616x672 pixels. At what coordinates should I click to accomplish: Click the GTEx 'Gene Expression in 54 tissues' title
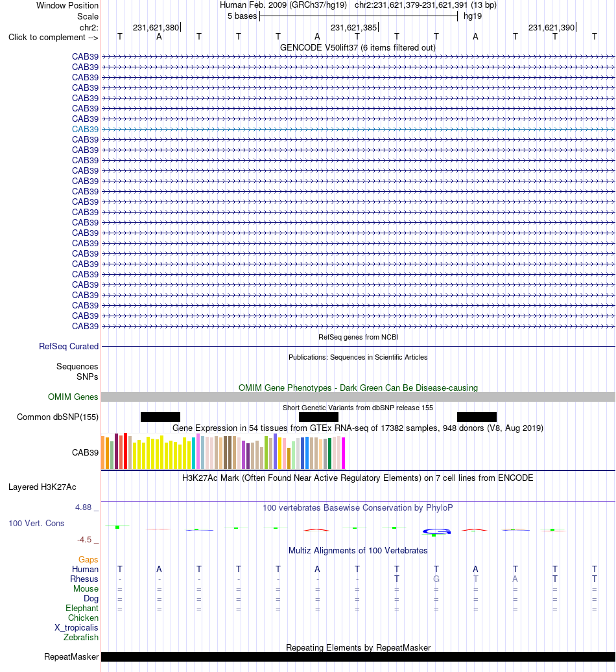point(358,428)
